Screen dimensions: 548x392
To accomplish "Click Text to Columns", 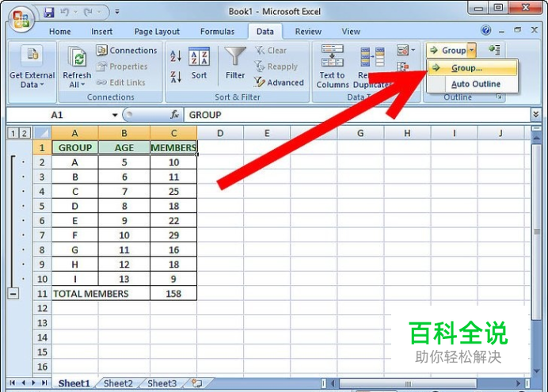I will [332, 67].
